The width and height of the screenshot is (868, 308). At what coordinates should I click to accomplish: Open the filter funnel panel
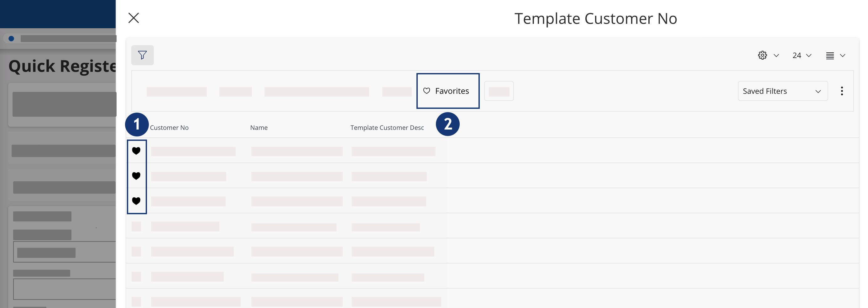142,55
